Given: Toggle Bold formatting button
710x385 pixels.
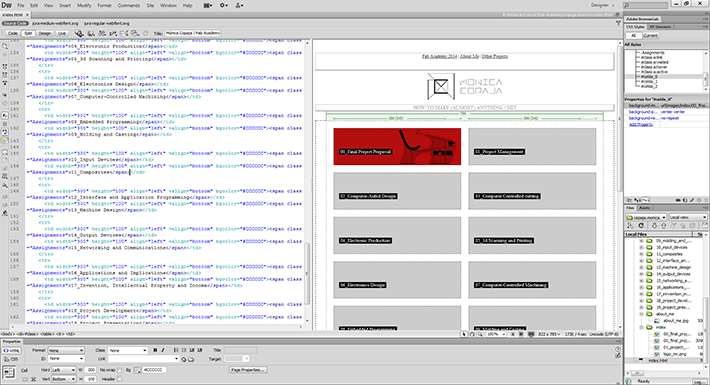Looking at the screenshot, I should [x=155, y=350].
